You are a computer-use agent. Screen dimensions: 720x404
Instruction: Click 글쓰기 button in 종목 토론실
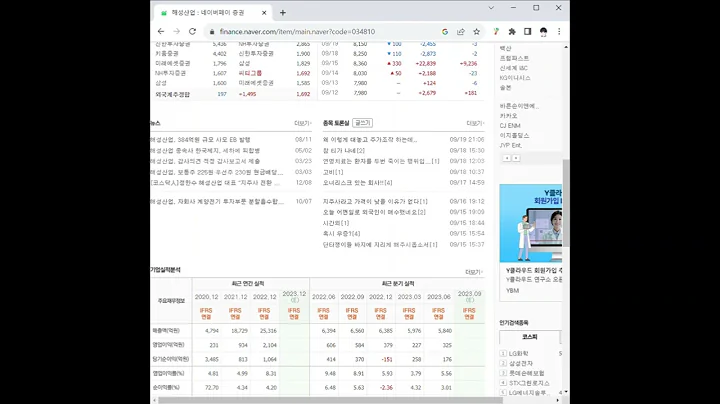click(x=362, y=123)
